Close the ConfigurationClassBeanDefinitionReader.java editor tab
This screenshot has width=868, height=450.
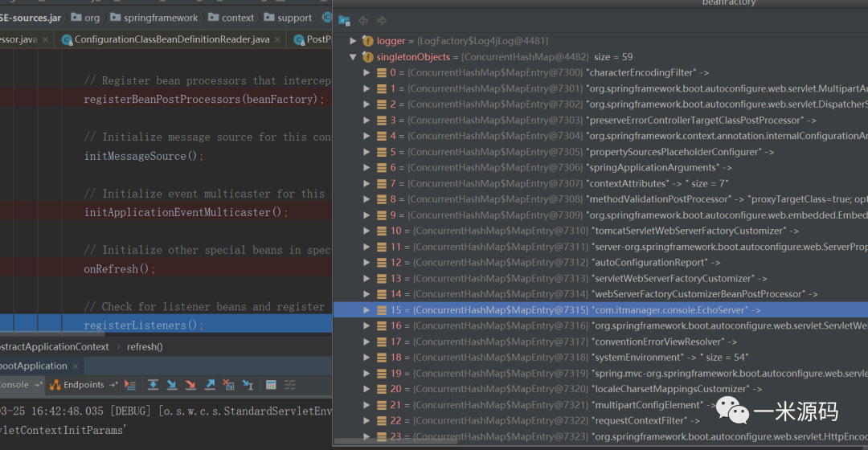coord(278,39)
